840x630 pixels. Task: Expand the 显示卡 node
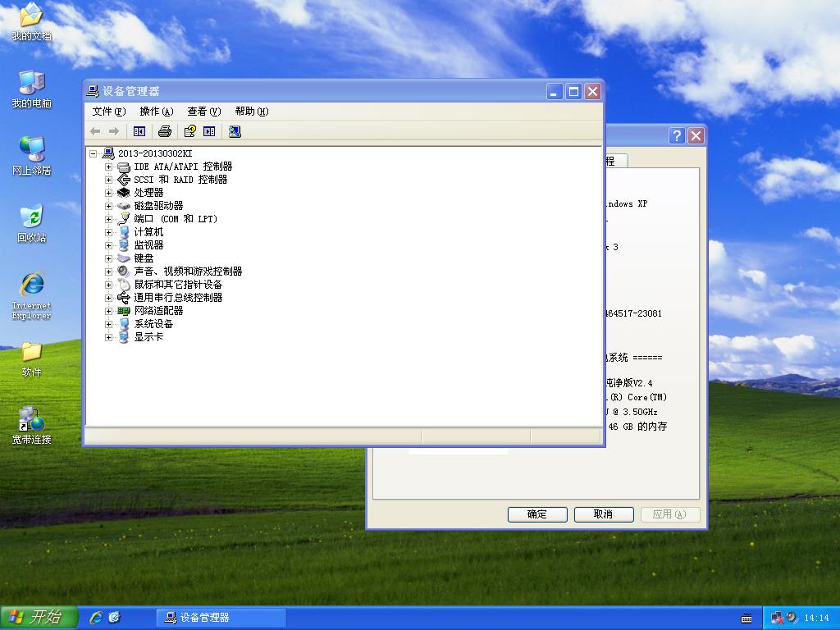tap(109, 337)
